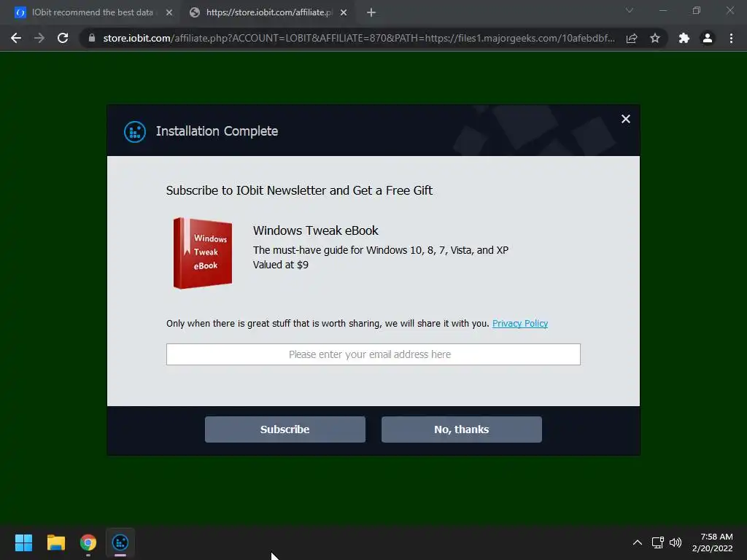Open the browser extensions puzzle icon

coord(684,38)
